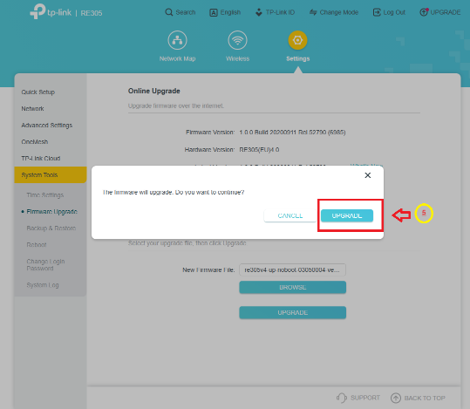Open the System Log submenu item
This screenshot has width=470, height=409.
[43, 285]
